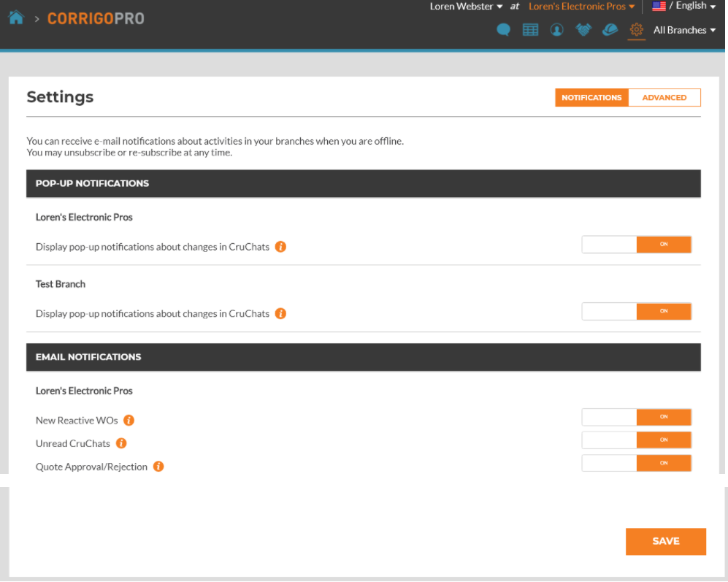Expand the Loren Webster user dropdown
The width and height of the screenshot is (728, 582).
(466, 7)
